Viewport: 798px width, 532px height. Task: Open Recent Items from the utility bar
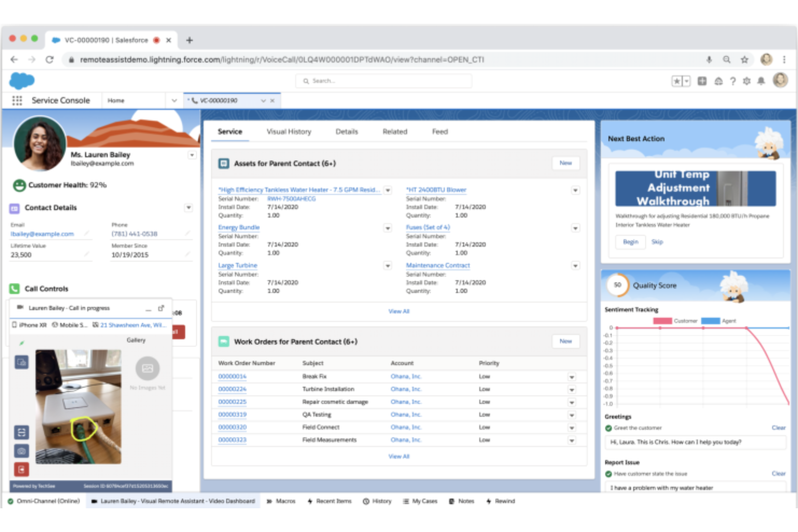329,501
